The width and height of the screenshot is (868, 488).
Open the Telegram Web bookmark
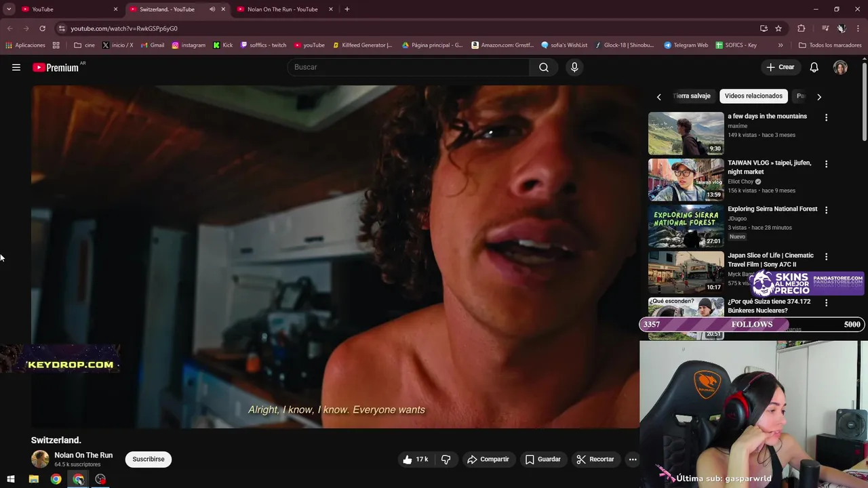686,45
